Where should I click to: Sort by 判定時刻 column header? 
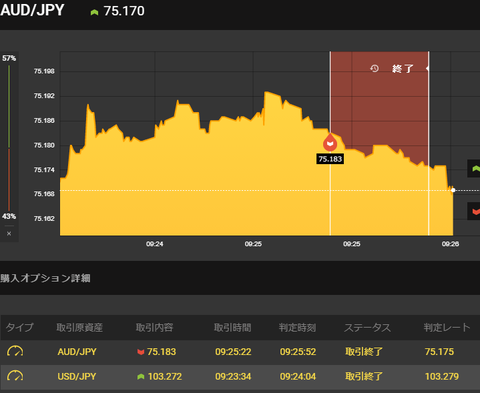297,328
